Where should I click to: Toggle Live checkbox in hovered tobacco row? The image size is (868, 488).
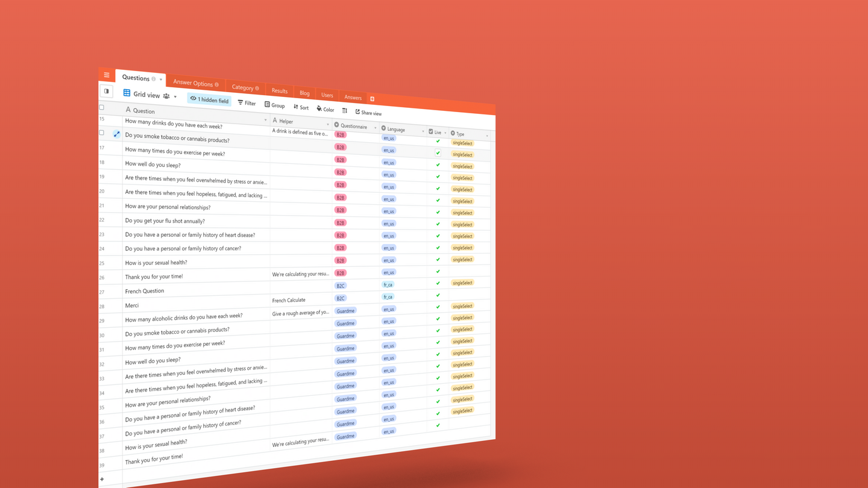coord(438,152)
